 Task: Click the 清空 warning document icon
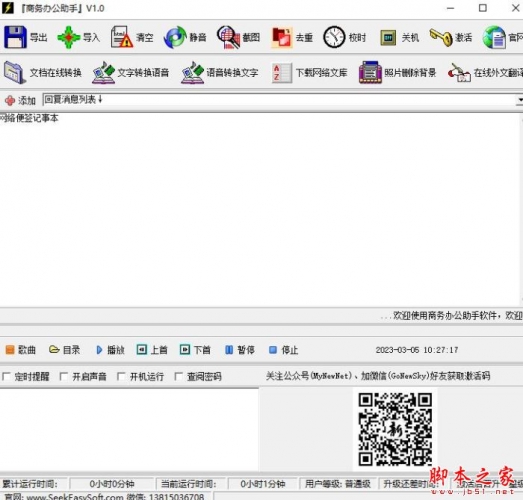click(x=121, y=37)
